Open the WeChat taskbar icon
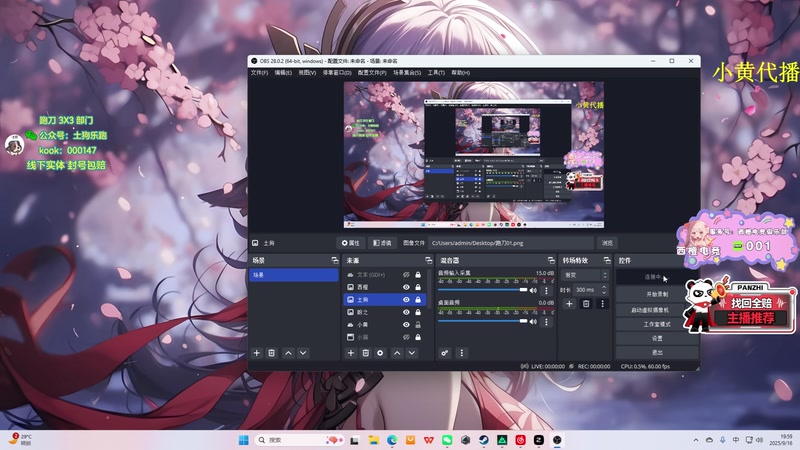The width and height of the screenshot is (800, 450). (447, 440)
